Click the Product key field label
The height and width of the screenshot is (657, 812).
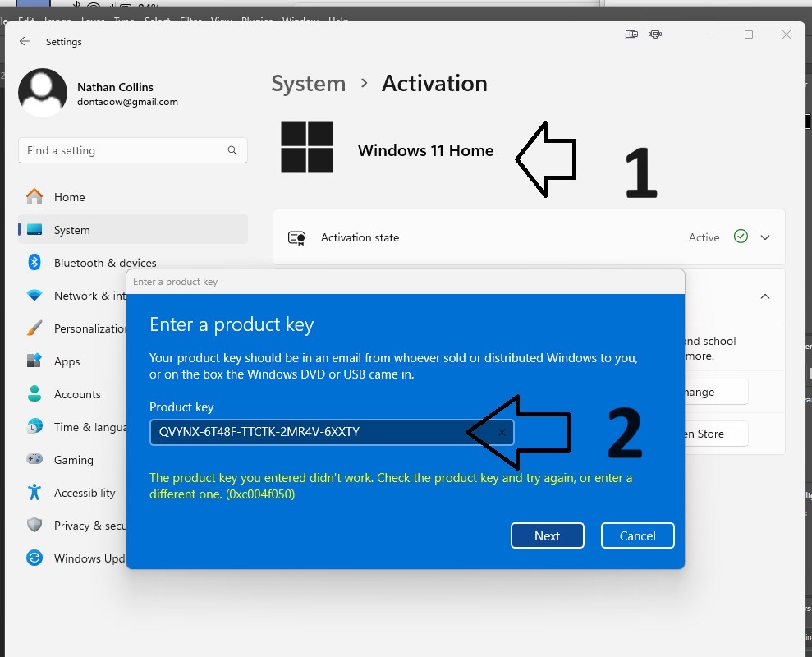181,407
